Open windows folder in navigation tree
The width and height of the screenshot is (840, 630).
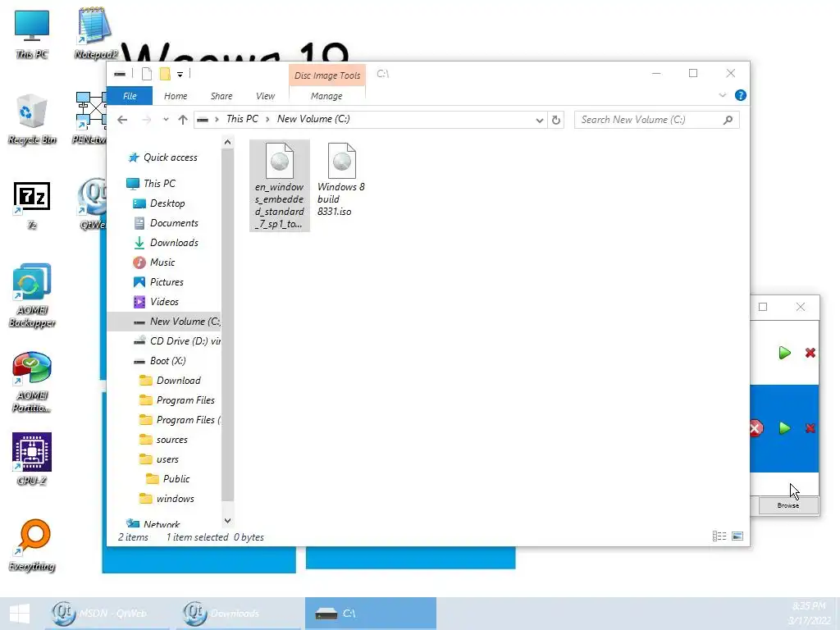[x=167, y=500]
